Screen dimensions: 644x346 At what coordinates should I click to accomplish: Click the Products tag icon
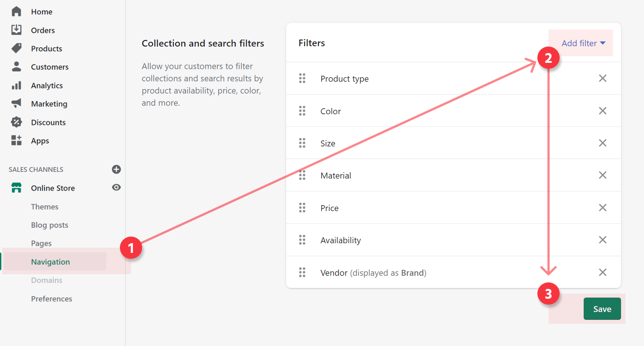(x=16, y=48)
